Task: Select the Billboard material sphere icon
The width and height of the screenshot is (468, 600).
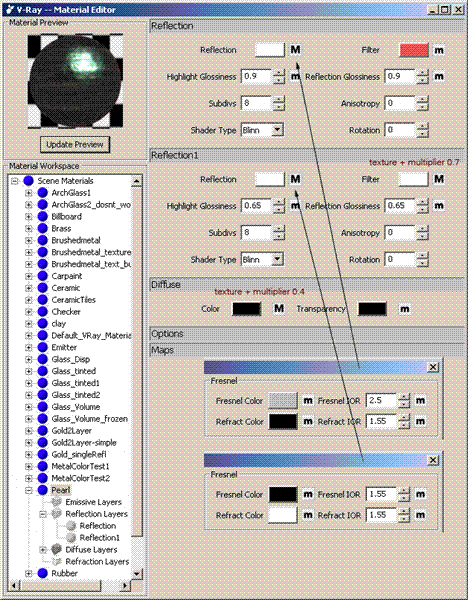Action: [42, 217]
